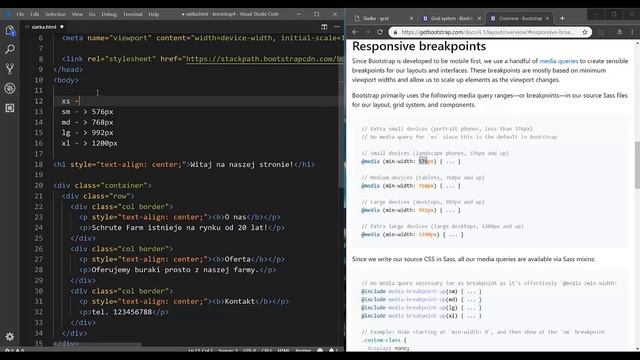640x360 pixels.
Task: Open the browser's three-dot menu
Action: pos(632,32)
